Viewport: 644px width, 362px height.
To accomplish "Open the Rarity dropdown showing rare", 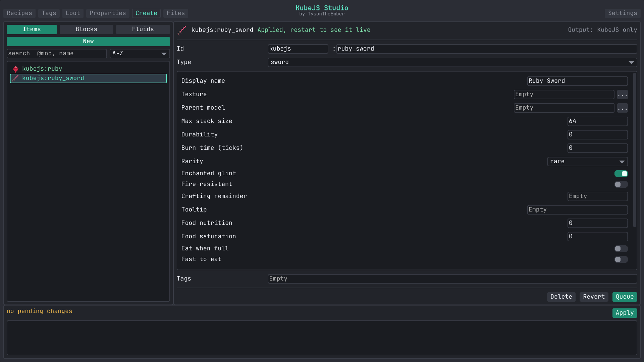I will (587, 162).
